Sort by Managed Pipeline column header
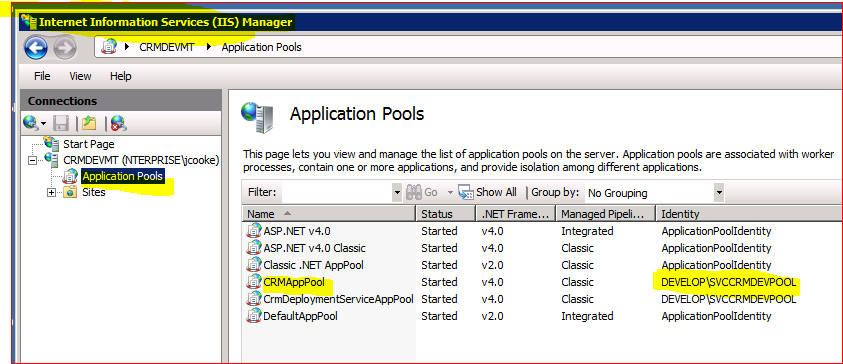Screen dimensions: 843x364 605,214
